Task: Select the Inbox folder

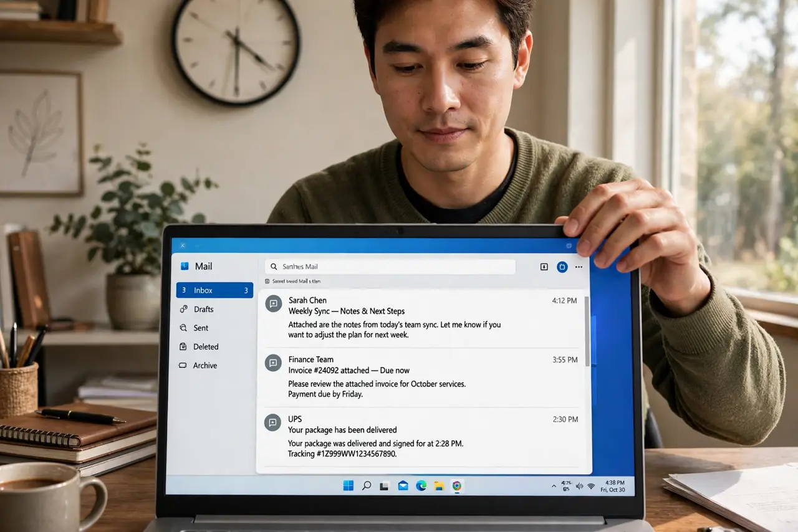Action: (214, 290)
